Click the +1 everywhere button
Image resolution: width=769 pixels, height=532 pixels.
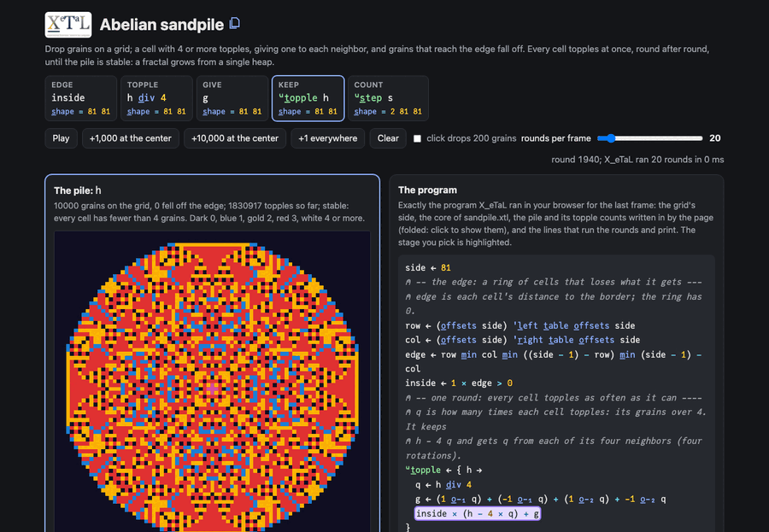pyautogui.click(x=327, y=138)
